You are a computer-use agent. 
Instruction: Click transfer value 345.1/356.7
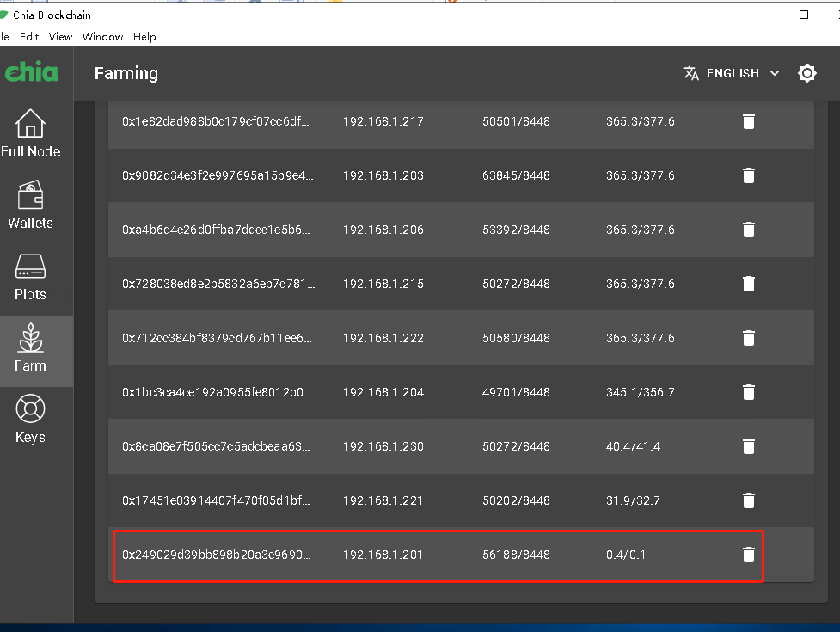pyautogui.click(x=641, y=392)
